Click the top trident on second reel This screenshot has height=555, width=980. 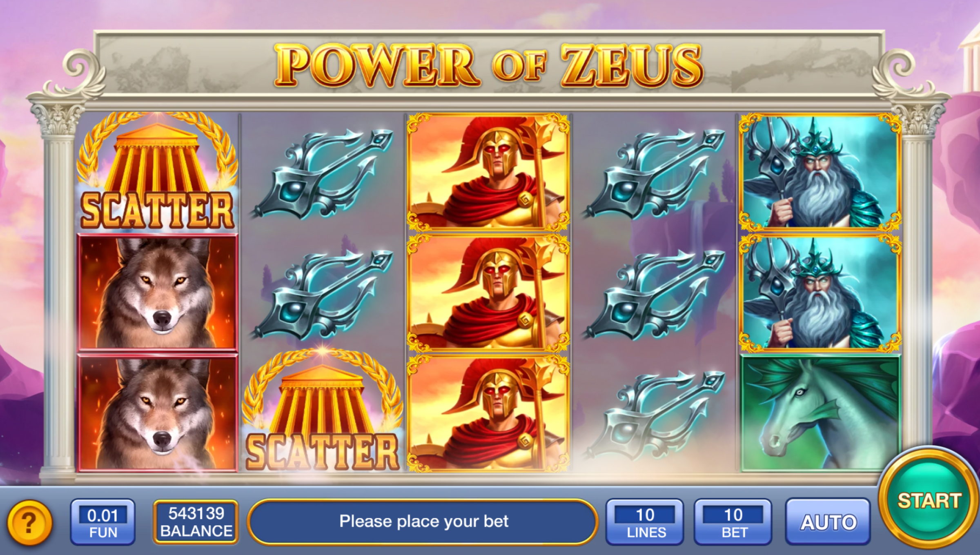pyautogui.click(x=323, y=174)
